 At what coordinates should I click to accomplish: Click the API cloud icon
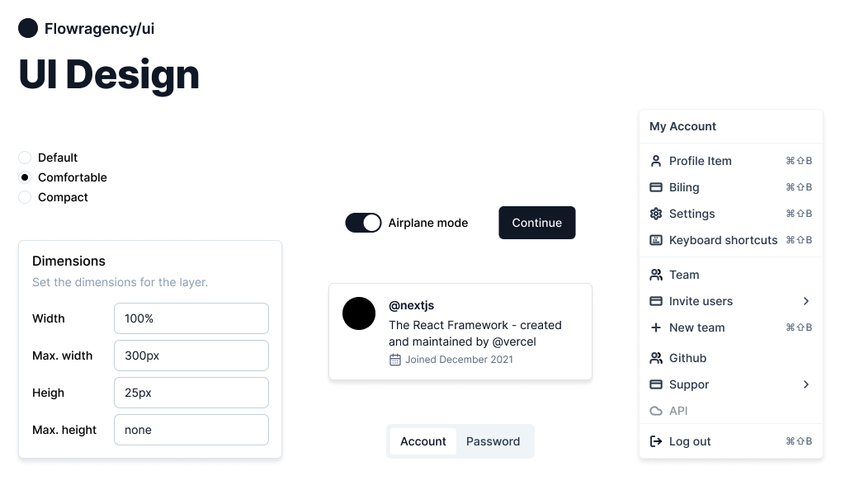tap(655, 411)
